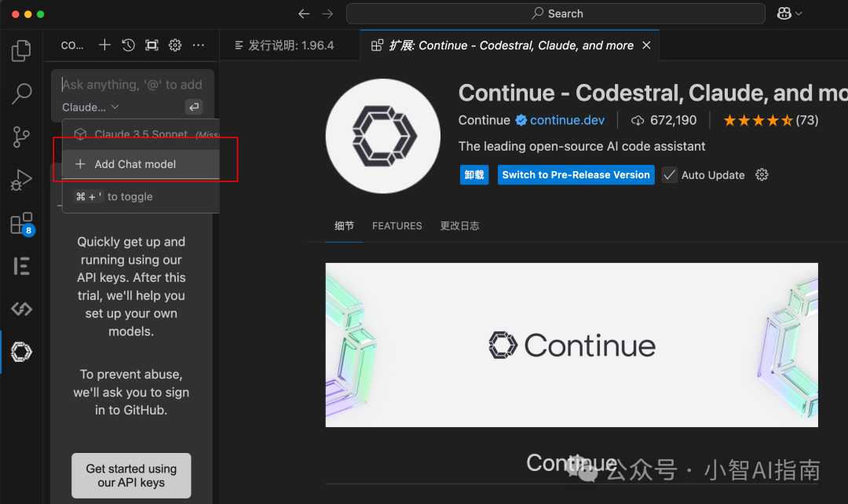Open the Search view in activity bar
This screenshot has height=504, width=848.
pyautogui.click(x=21, y=94)
